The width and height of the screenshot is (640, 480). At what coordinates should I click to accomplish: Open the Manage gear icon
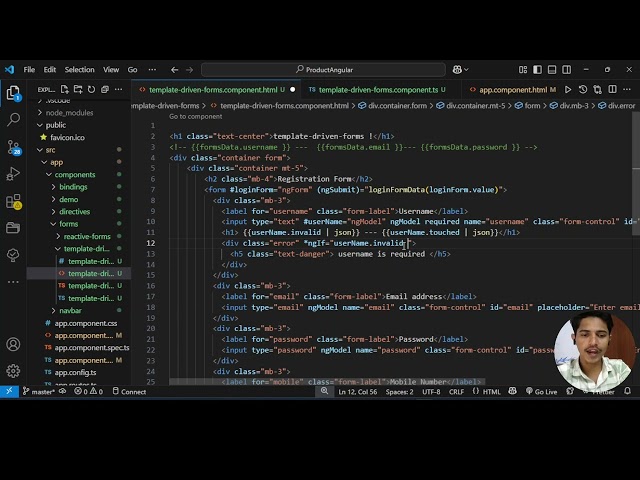[x=13, y=371]
